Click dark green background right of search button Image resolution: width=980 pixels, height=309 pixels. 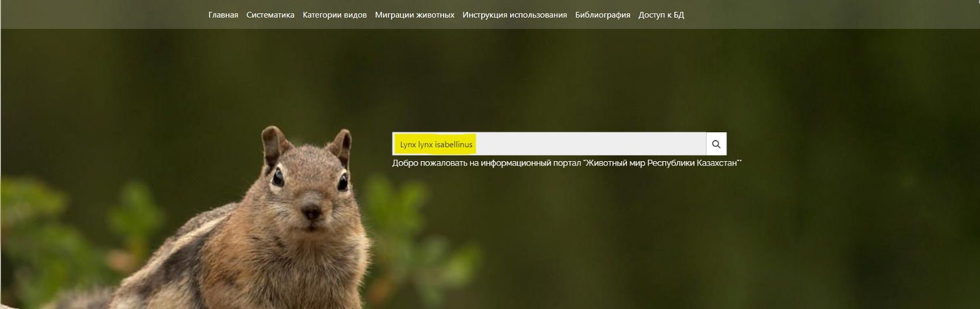854,144
